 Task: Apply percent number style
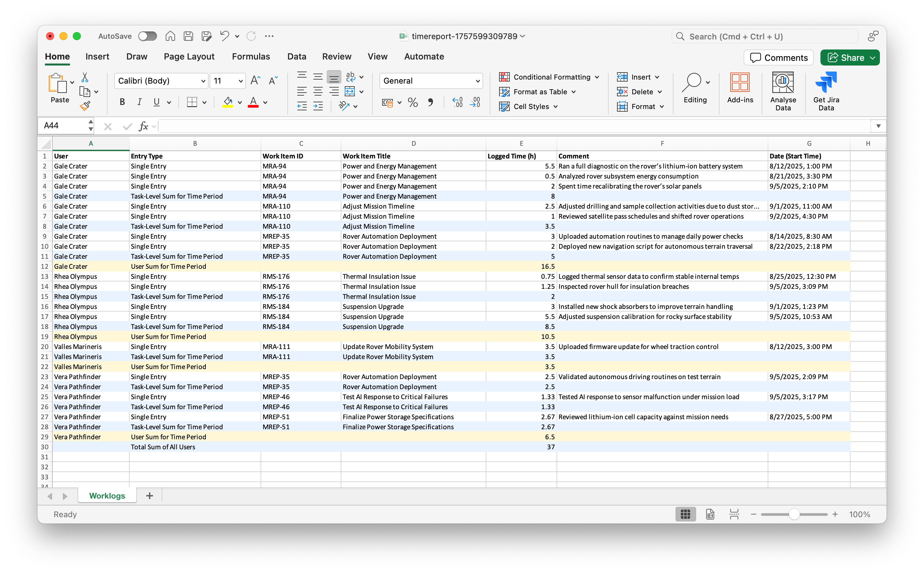[x=412, y=102]
